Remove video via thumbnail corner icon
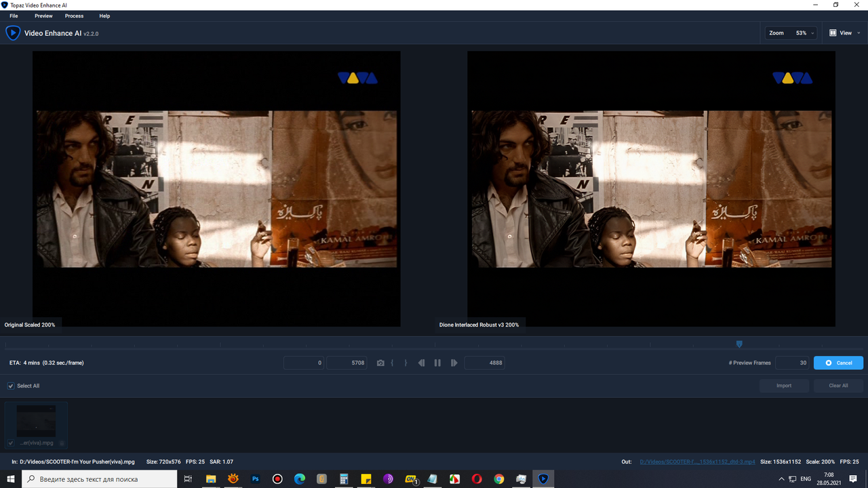 tap(62, 443)
